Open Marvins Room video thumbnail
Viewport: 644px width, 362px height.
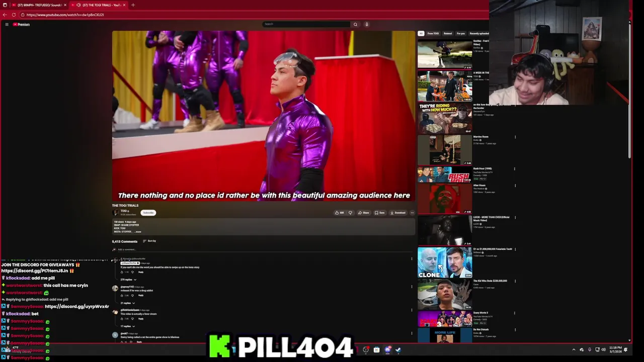(x=445, y=150)
